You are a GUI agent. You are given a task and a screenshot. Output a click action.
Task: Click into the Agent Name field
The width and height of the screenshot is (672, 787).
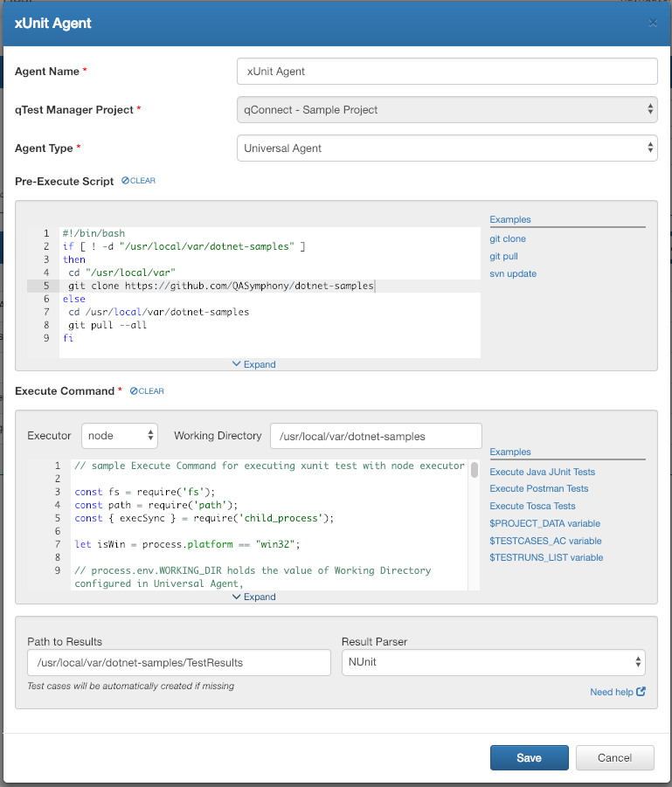coord(447,71)
